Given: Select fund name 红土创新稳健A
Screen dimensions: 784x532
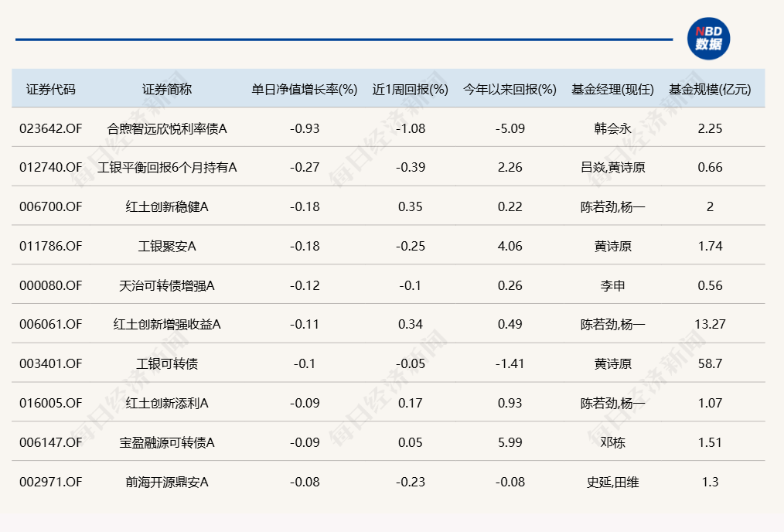Looking at the screenshot, I should tap(167, 206).
